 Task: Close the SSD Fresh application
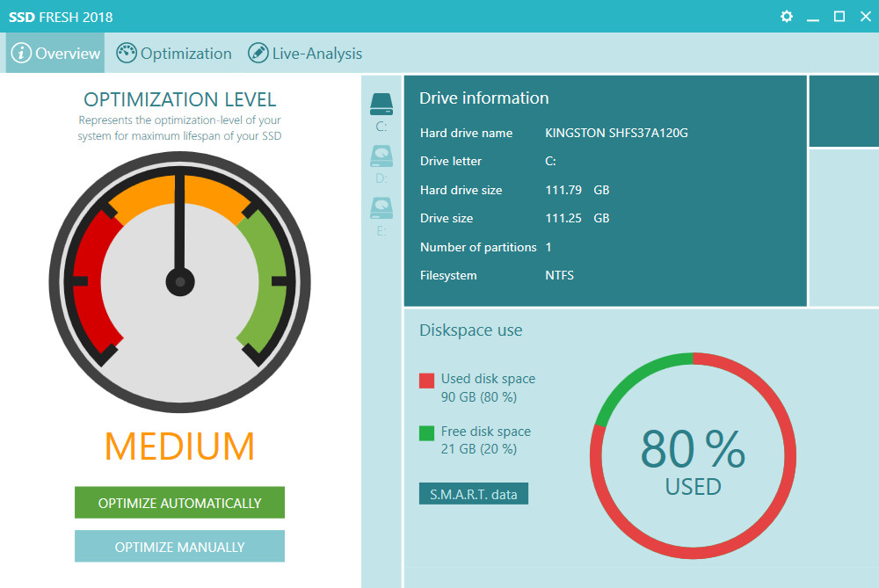tap(864, 17)
